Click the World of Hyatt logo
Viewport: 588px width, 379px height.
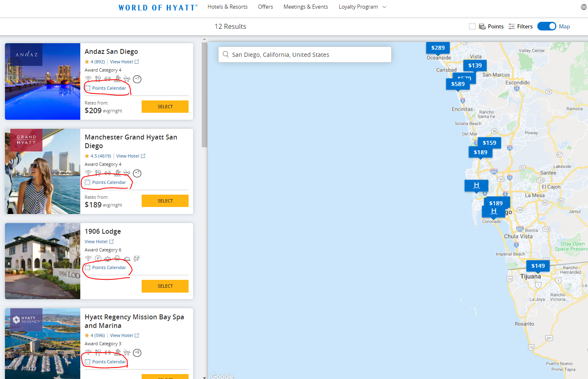(x=158, y=7)
